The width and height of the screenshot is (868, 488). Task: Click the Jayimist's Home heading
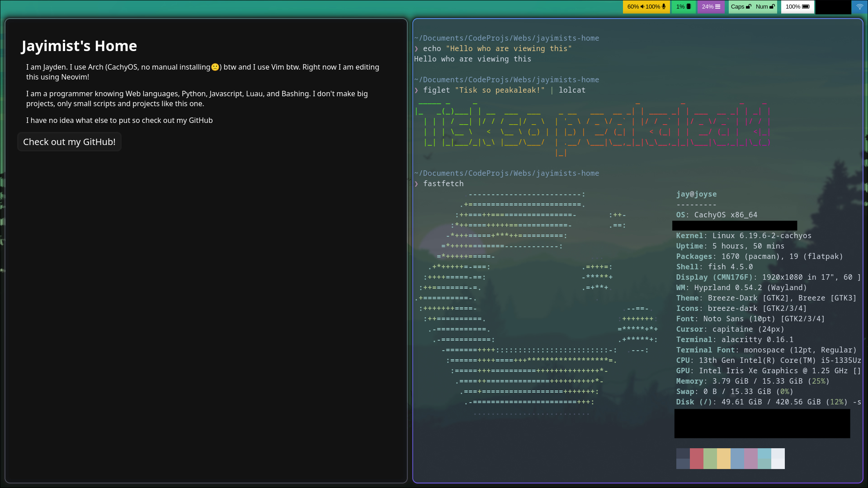click(79, 46)
